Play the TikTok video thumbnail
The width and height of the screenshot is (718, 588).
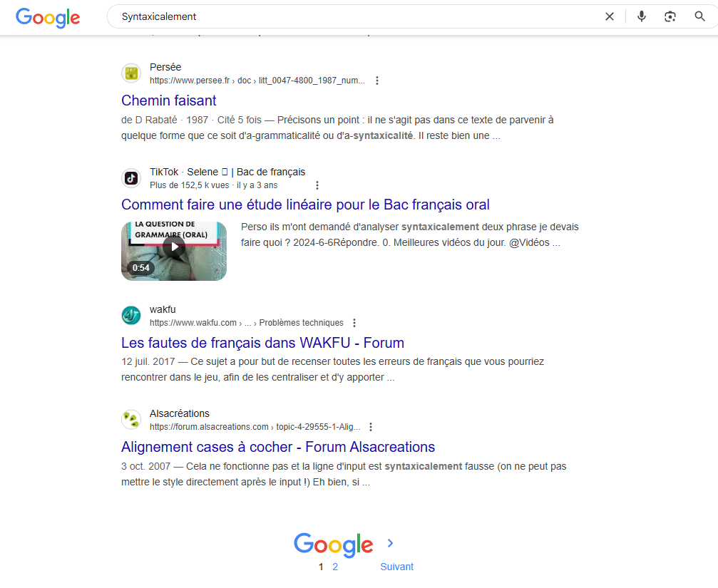[174, 251]
